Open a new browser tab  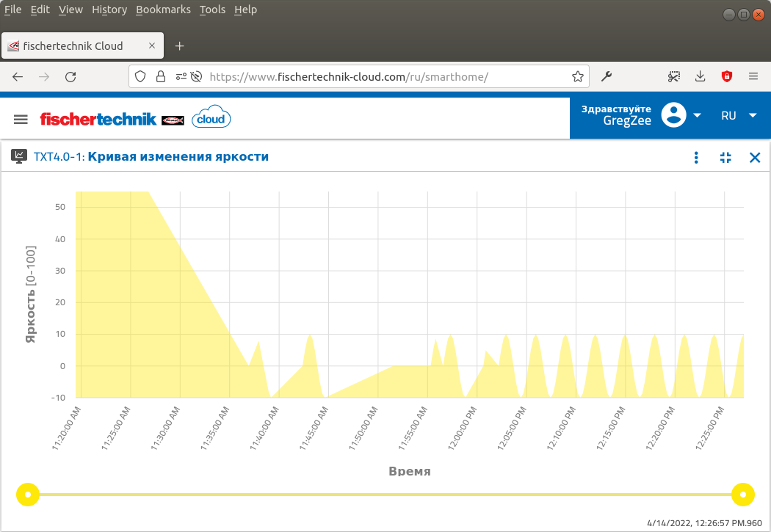point(179,45)
